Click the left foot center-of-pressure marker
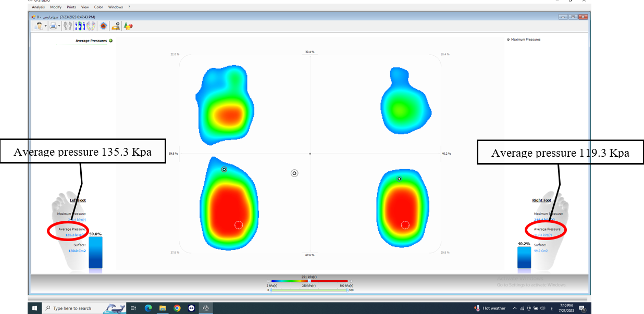 click(224, 169)
